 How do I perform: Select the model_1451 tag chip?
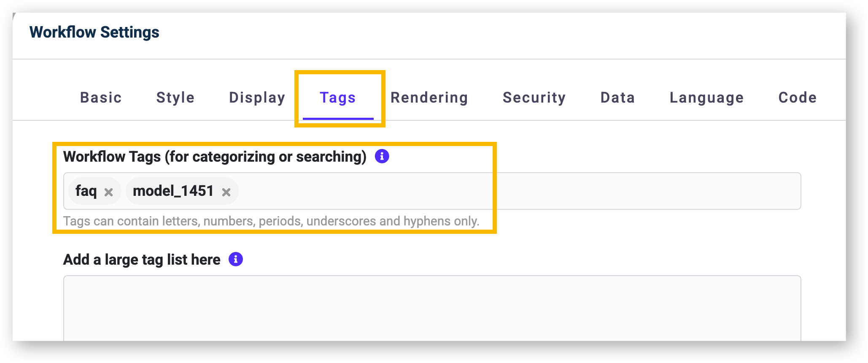point(173,191)
